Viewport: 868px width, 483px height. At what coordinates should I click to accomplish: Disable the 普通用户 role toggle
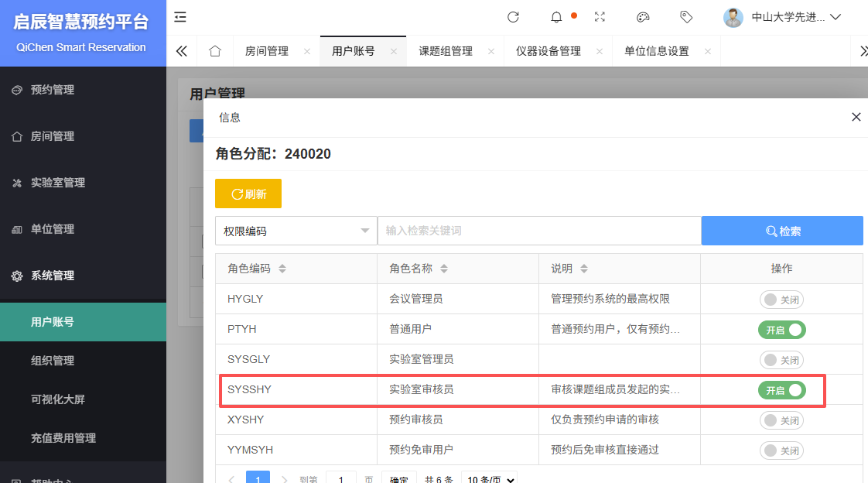[x=781, y=330]
